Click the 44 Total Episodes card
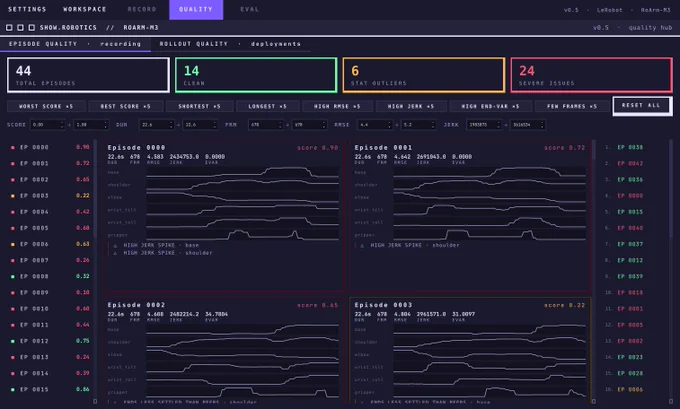This screenshot has height=409, width=680. point(88,75)
